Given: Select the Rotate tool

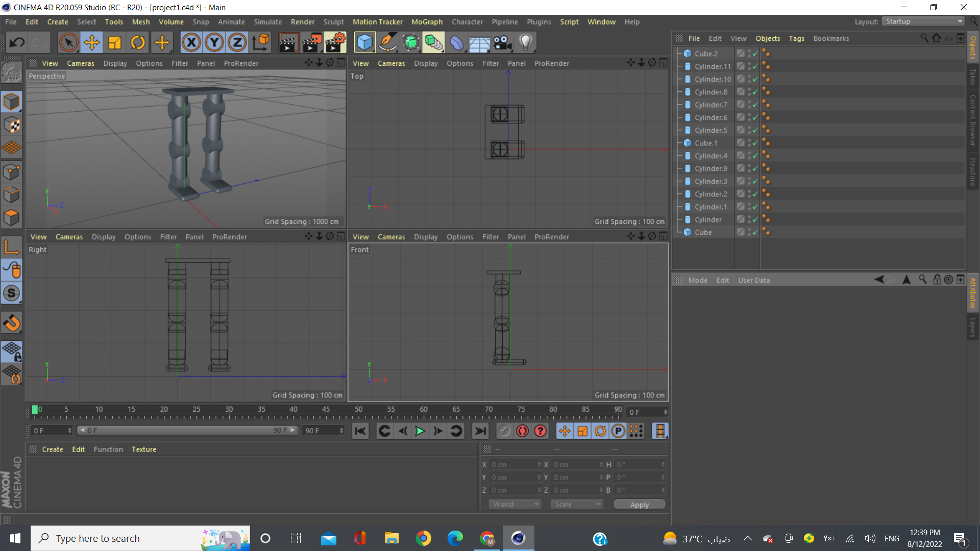Looking at the screenshot, I should tap(138, 43).
